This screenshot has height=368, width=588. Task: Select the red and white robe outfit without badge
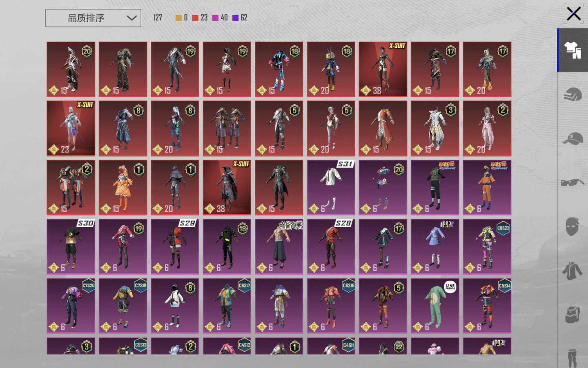pyautogui.click(x=383, y=128)
